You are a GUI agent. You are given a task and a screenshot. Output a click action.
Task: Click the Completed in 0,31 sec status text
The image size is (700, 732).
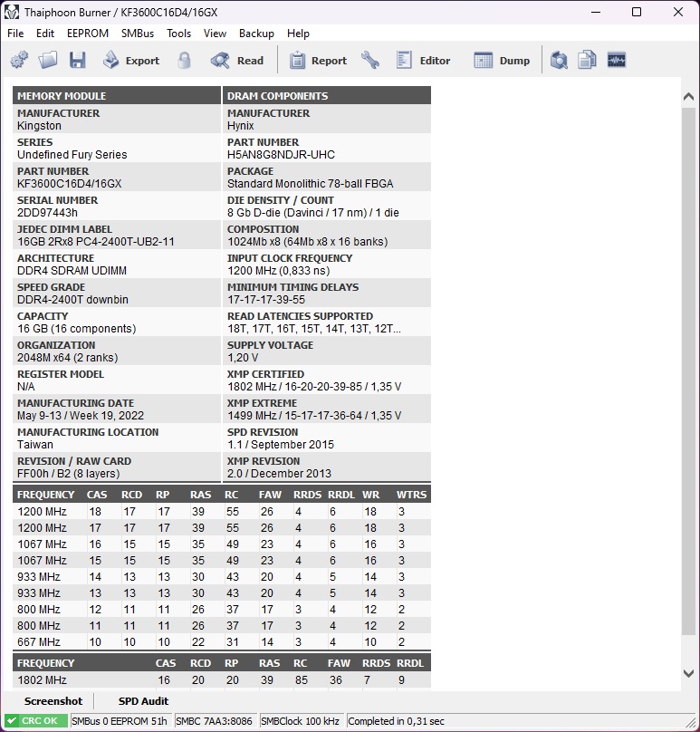pos(397,721)
